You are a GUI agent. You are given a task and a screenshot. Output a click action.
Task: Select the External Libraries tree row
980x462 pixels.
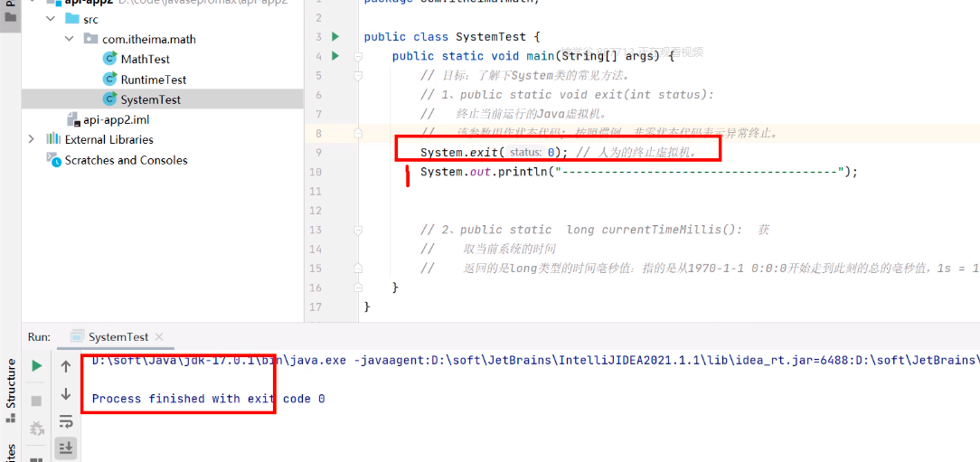coord(108,139)
